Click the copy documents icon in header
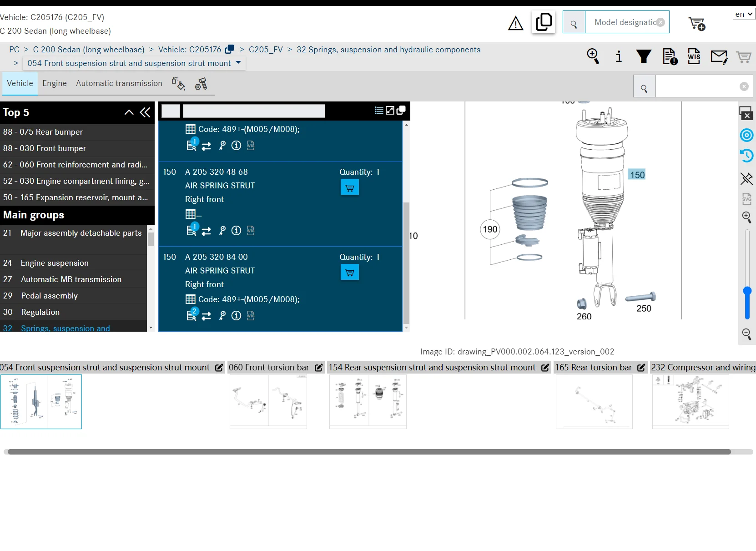This screenshot has height=551, width=756. coord(544,22)
